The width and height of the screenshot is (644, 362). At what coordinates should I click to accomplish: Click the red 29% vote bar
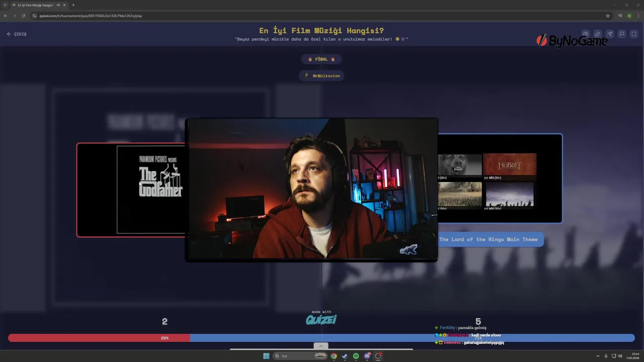click(99, 338)
